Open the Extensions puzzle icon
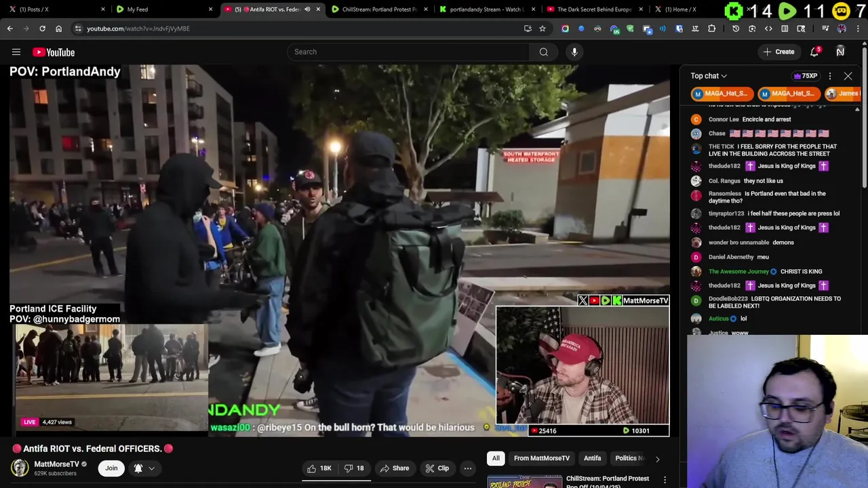The width and height of the screenshot is (868, 488). (x=711, y=28)
